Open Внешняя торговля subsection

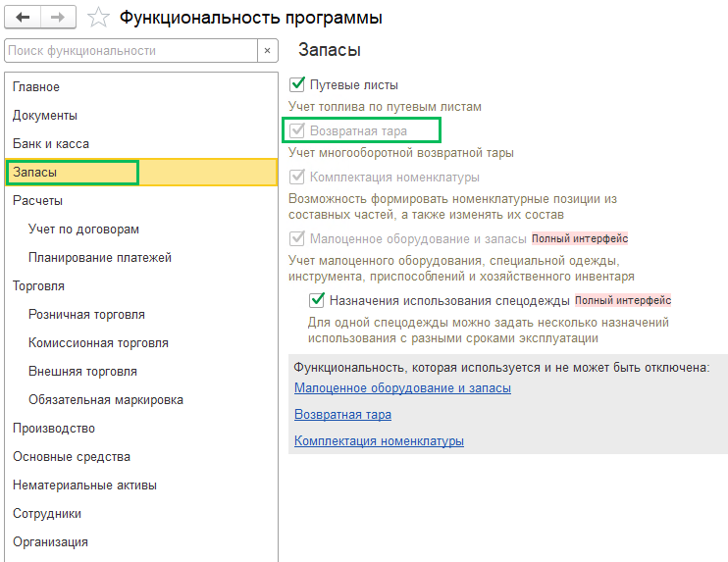(x=141, y=372)
